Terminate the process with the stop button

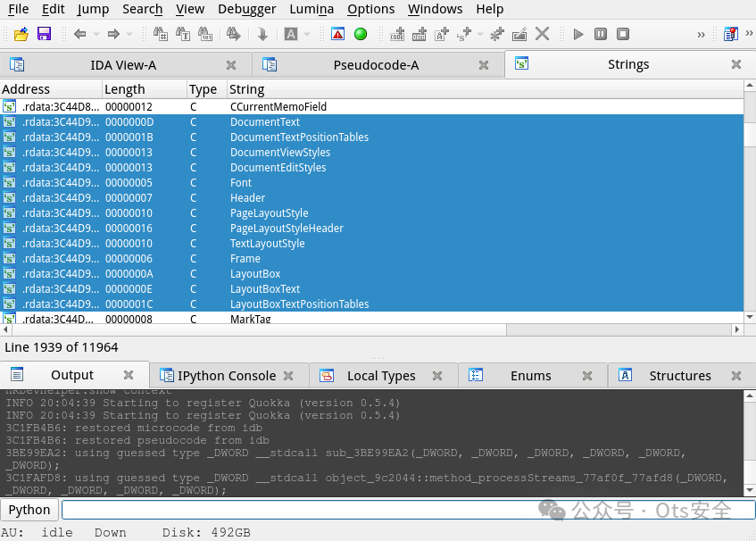point(623,34)
